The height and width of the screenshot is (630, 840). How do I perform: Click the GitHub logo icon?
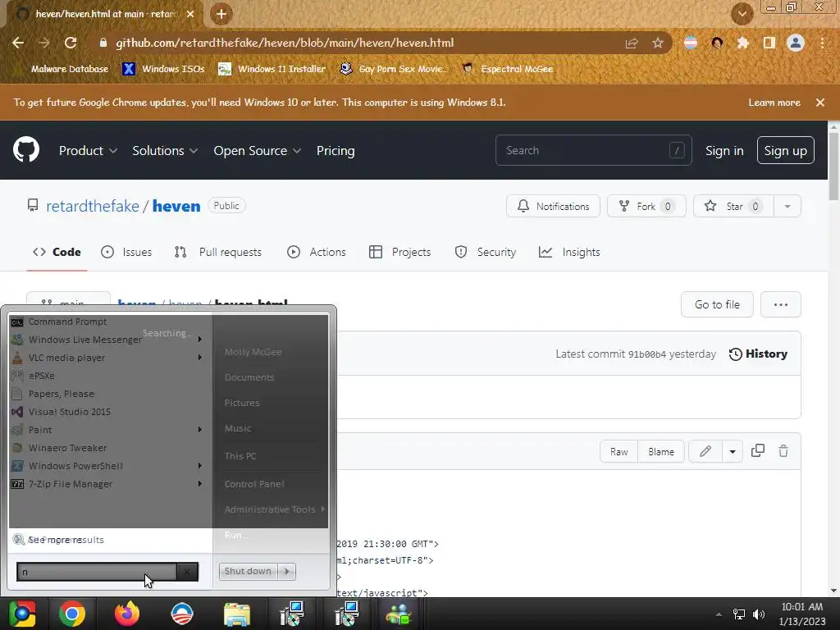pos(26,149)
